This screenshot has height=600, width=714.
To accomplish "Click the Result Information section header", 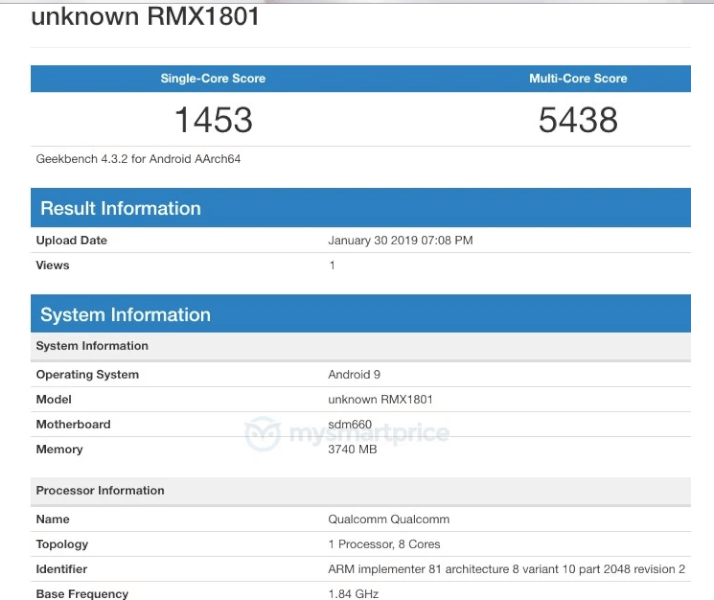I will [x=361, y=208].
